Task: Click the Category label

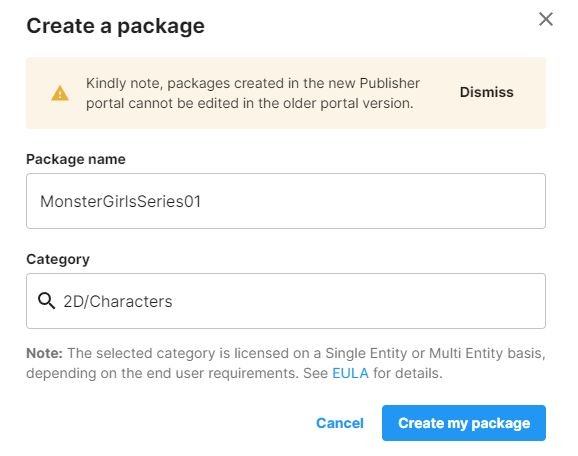Action: click(58, 259)
